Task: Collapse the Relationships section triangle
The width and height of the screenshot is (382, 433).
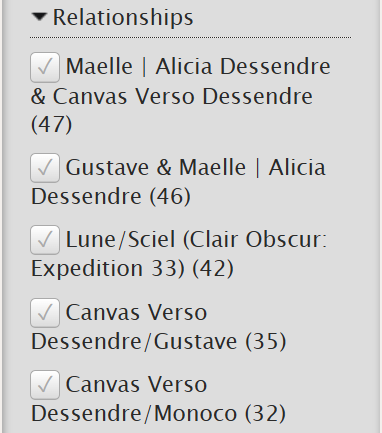Action: click(39, 17)
